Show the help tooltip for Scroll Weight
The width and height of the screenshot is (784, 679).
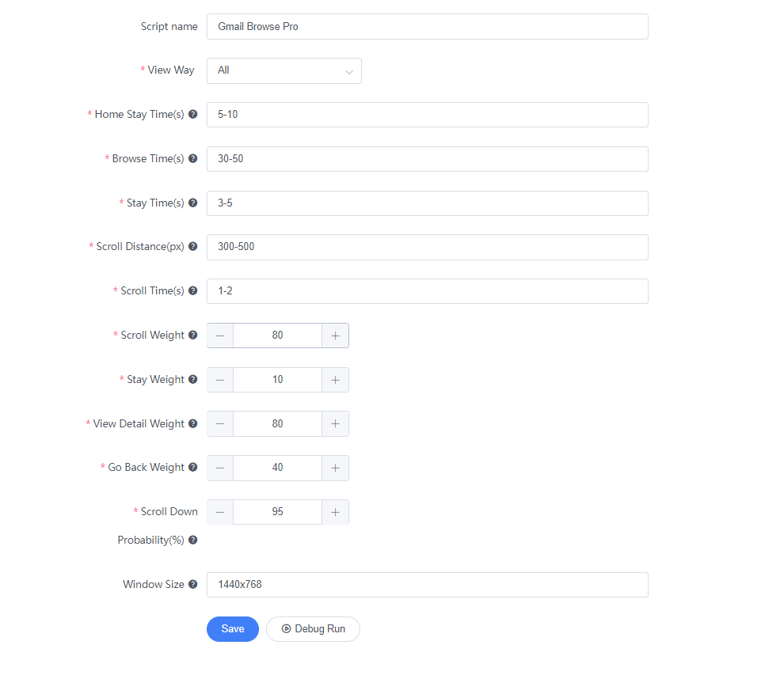(x=193, y=336)
